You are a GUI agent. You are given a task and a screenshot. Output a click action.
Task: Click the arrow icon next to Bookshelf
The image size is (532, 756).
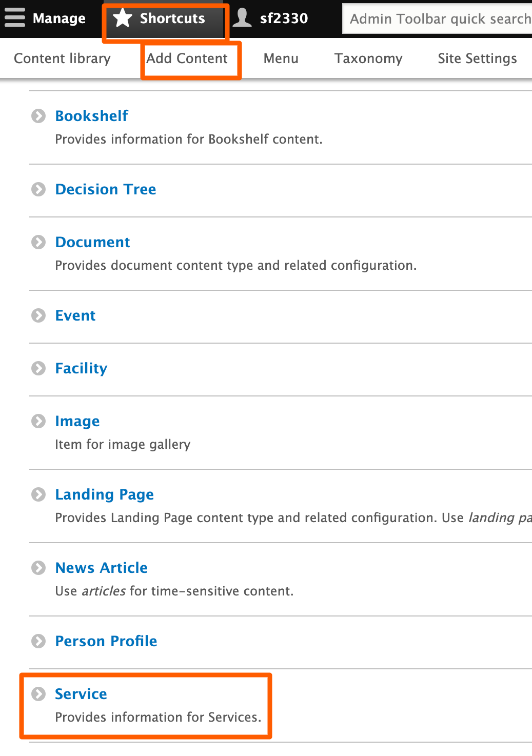pyautogui.click(x=38, y=116)
